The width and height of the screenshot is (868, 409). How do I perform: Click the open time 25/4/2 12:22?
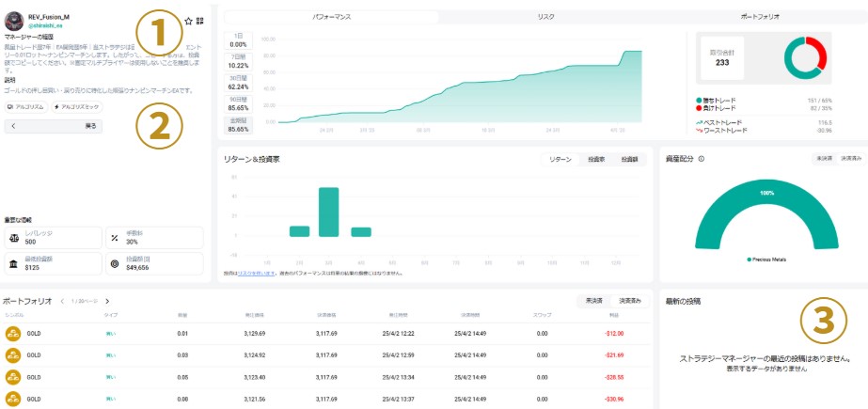coord(398,334)
